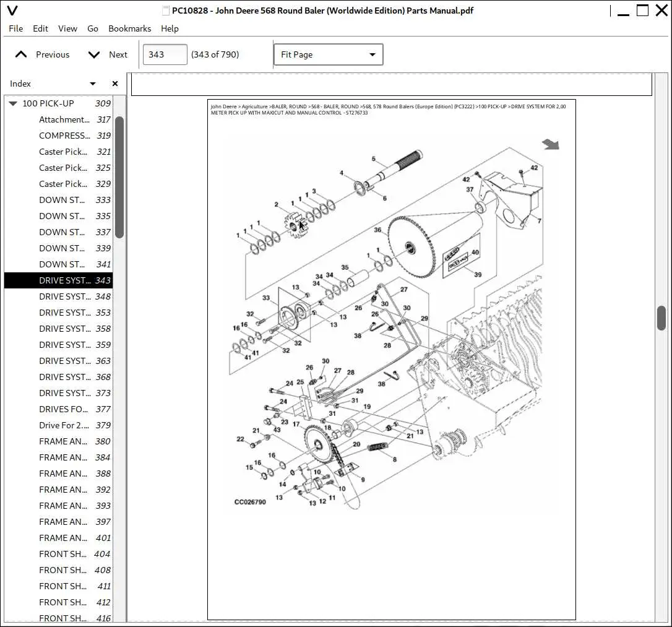The height and width of the screenshot is (627, 672).
Task: Open the View menu
Action: click(x=67, y=28)
